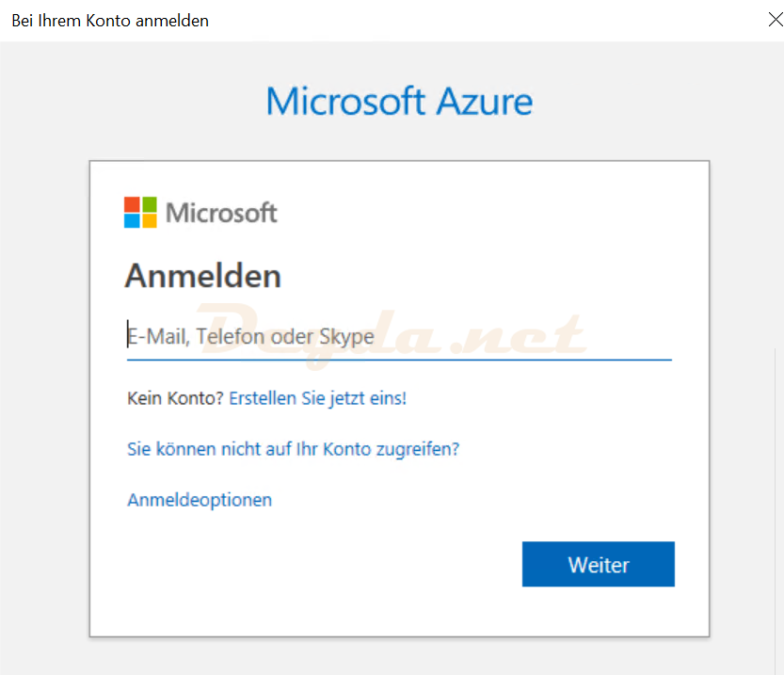Click the green square of Microsoft logo
This screenshot has height=675, width=784.
149,204
